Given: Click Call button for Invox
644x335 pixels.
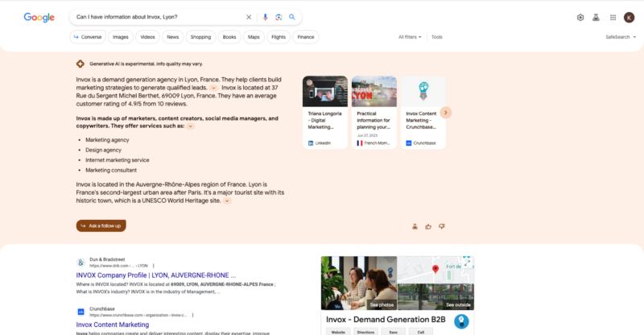Looking at the screenshot, I should [420, 332].
